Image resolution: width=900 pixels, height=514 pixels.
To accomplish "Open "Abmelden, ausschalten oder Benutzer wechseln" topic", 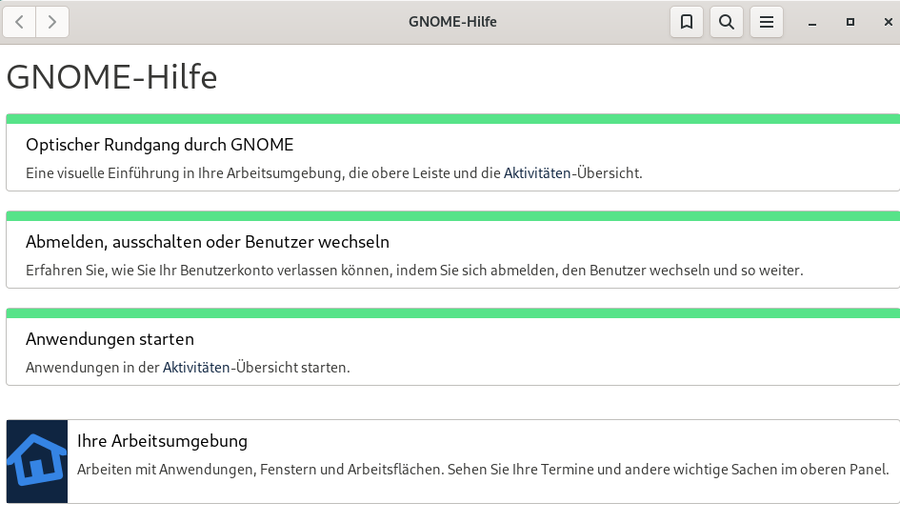I will 207,242.
